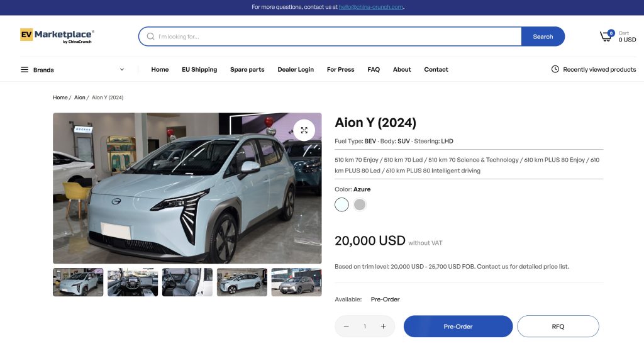Viewport: 644px width, 346px height.
Task: Click the EV Marketplace logo
Action: 57,36
